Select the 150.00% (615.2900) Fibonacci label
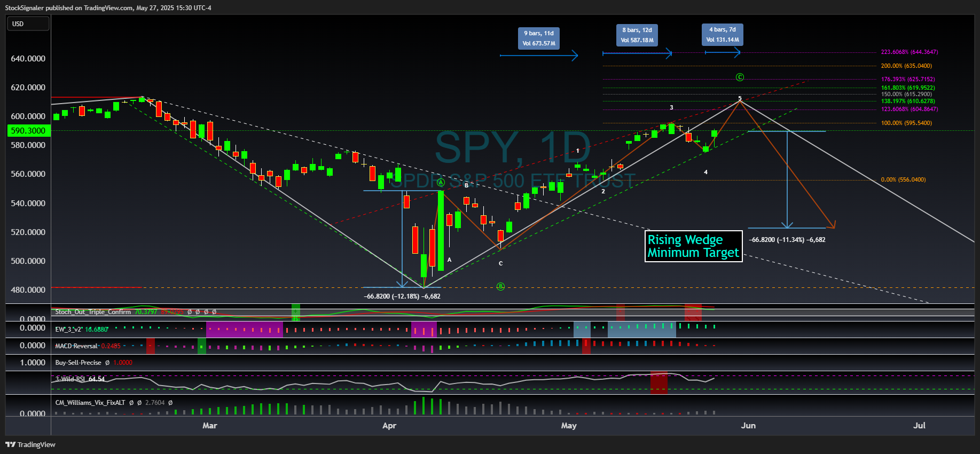The width and height of the screenshot is (980, 454). click(906, 94)
